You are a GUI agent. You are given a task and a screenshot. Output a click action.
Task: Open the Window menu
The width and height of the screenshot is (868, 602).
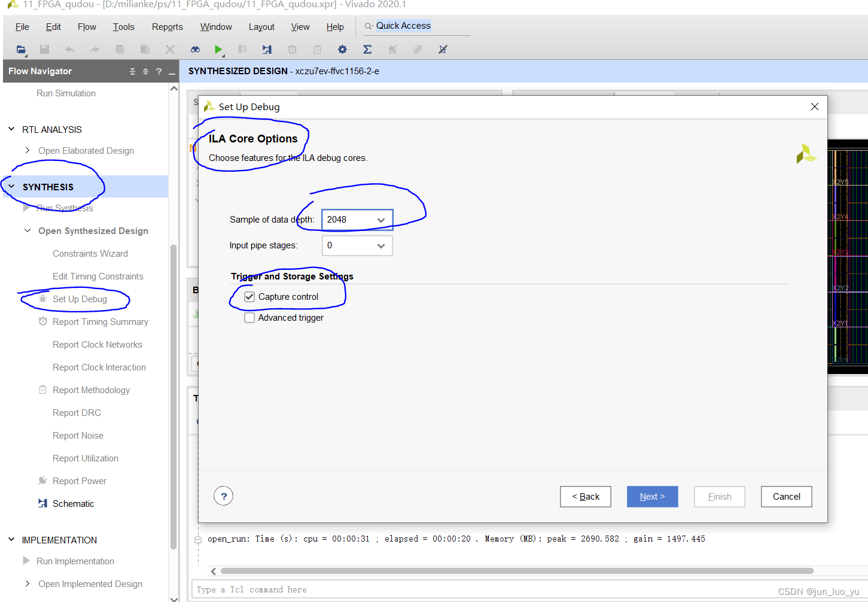coord(216,27)
